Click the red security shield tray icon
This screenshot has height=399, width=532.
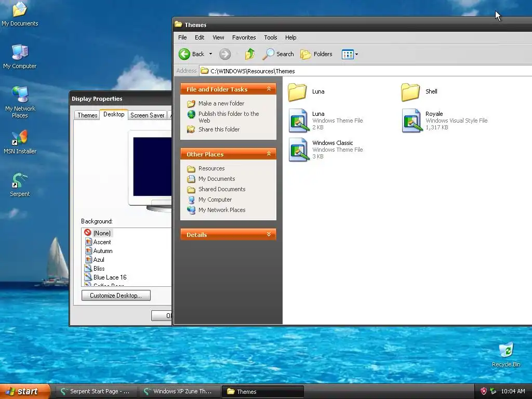484,391
